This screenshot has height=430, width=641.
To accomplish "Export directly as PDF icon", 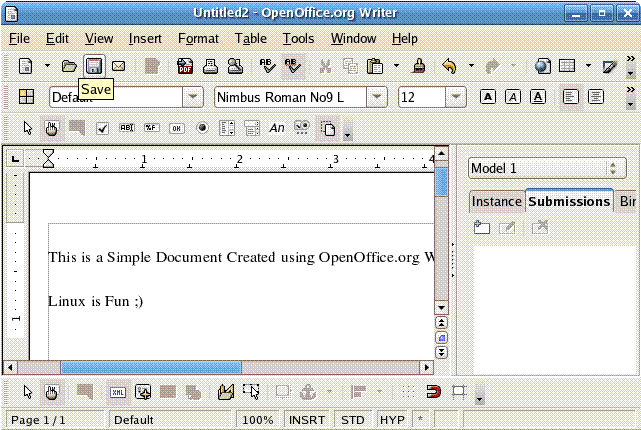I will point(185,67).
